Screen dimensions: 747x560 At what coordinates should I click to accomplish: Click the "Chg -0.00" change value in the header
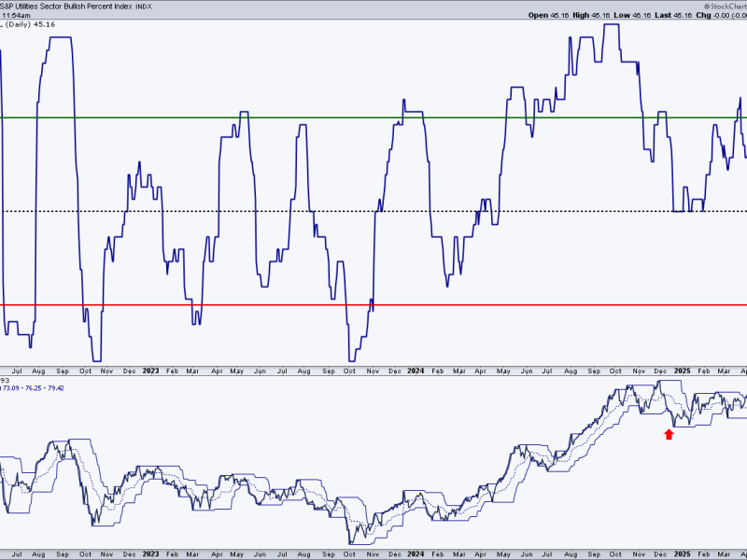point(712,15)
